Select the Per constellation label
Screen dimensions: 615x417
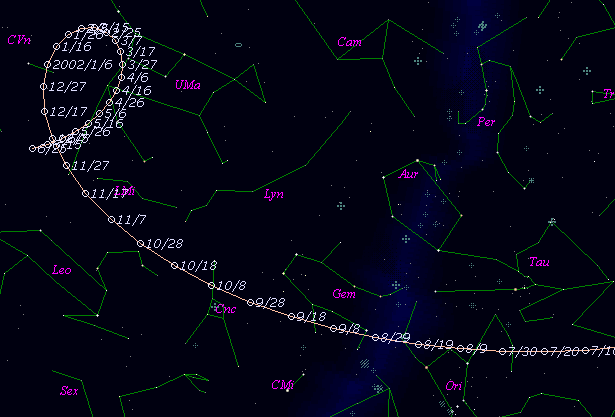click(487, 123)
